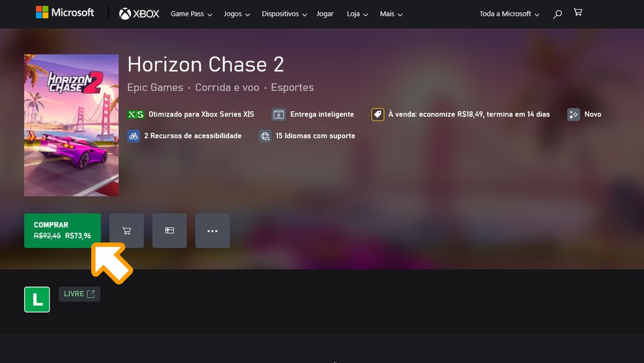Viewport: 644px width, 363px height.
Task: Click the Corrida e voo genre
Action: coord(227,87)
